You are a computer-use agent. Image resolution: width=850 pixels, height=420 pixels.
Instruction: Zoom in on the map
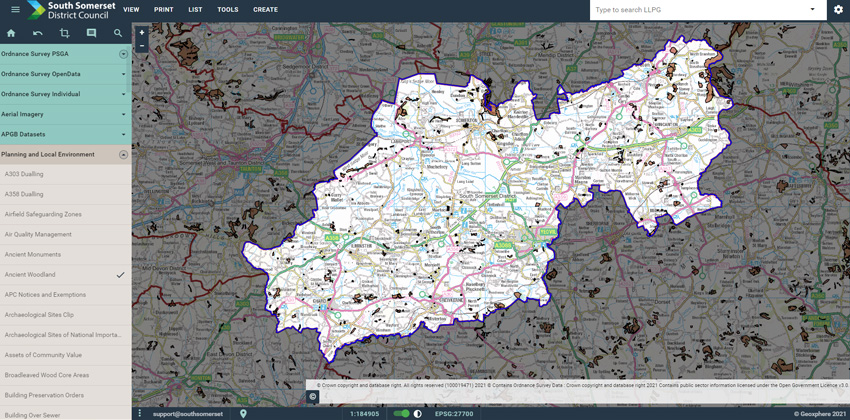click(x=142, y=33)
